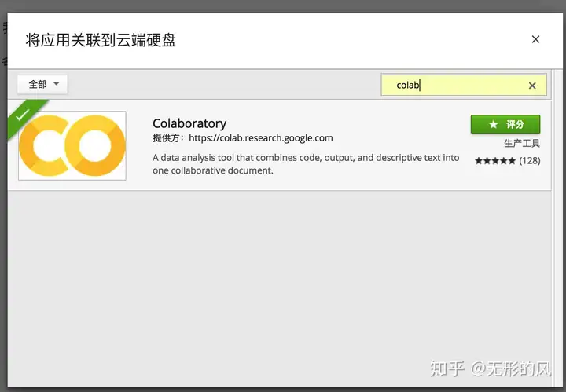This screenshot has height=392, width=566.
Task: Open the 全部 category dropdown
Action: coord(42,84)
